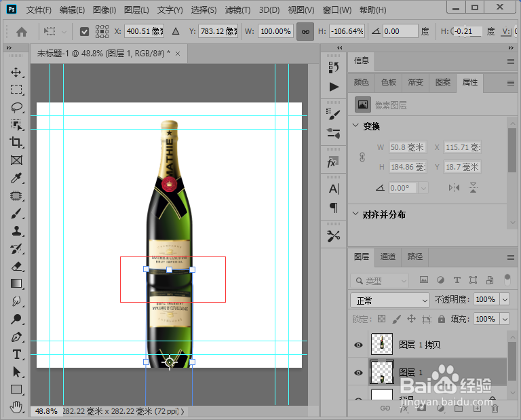Toggle lock transparent pixels
Image resolution: width=521 pixels, height=420 pixels.
pos(382,319)
